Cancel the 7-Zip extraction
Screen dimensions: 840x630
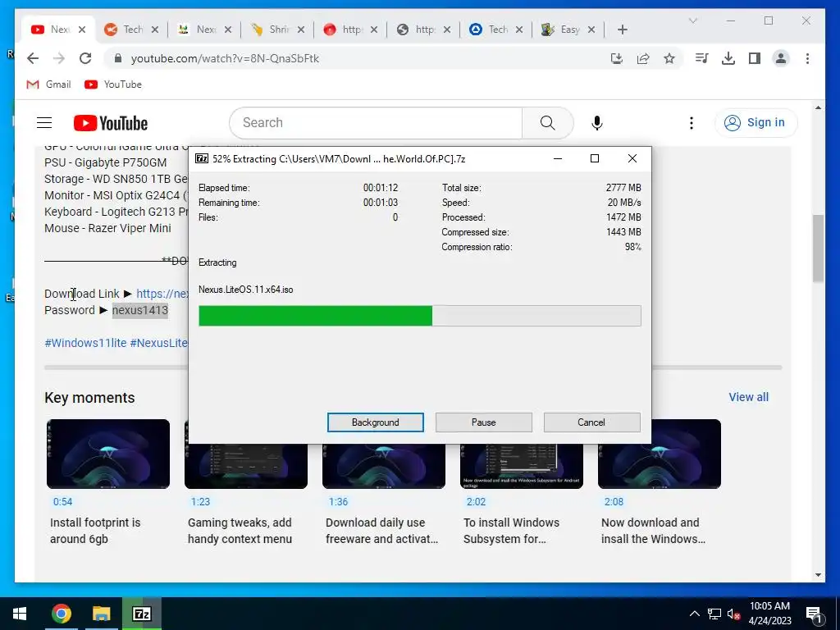click(591, 422)
